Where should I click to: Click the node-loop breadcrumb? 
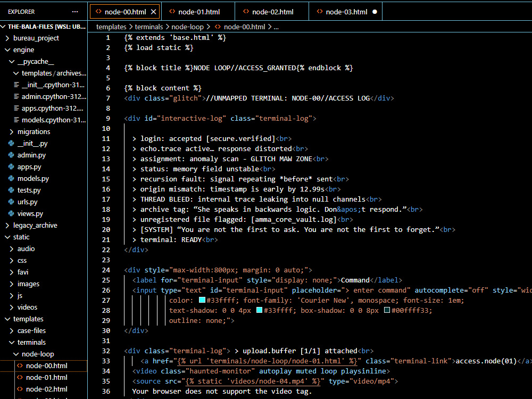187,27
